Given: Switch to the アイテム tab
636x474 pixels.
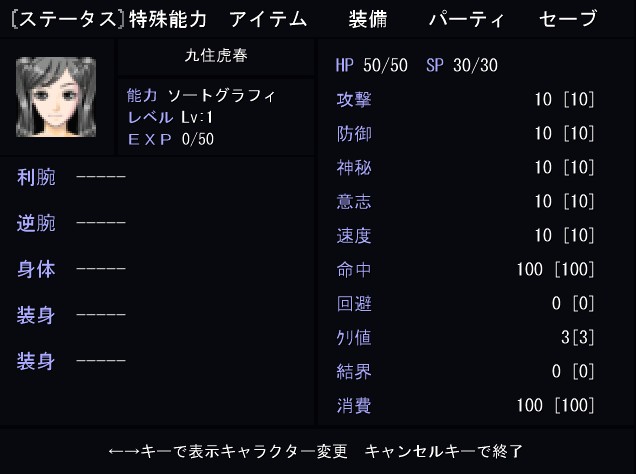Looking at the screenshot, I should [x=268, y=19].
